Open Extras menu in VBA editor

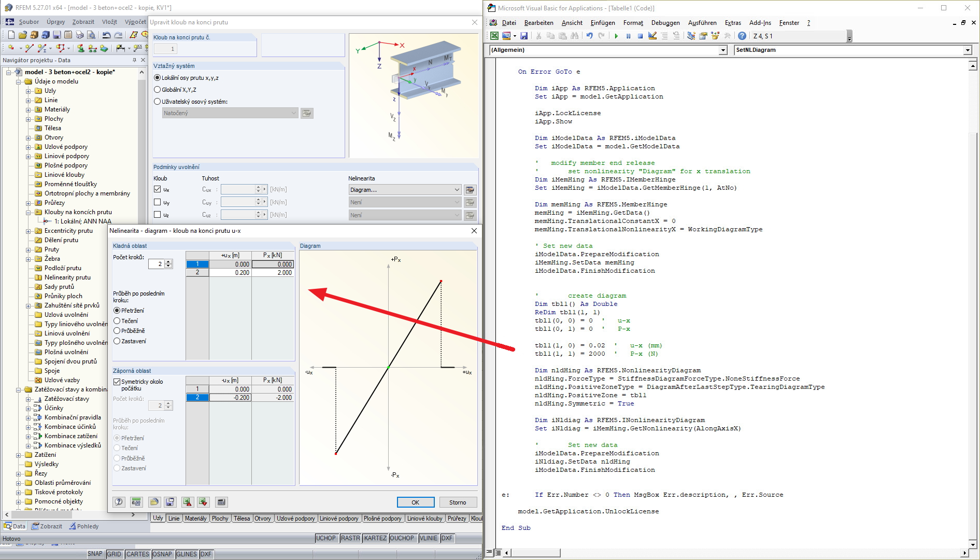(733, 23)
